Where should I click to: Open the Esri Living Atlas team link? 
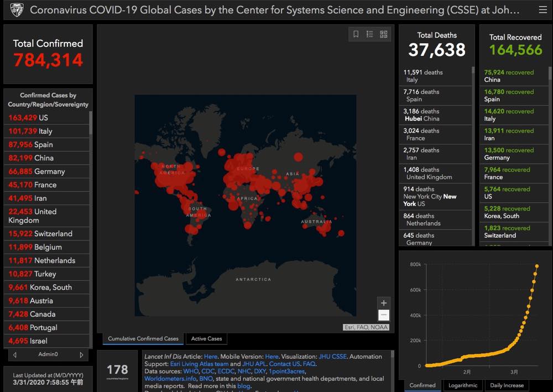coord(199,364)
